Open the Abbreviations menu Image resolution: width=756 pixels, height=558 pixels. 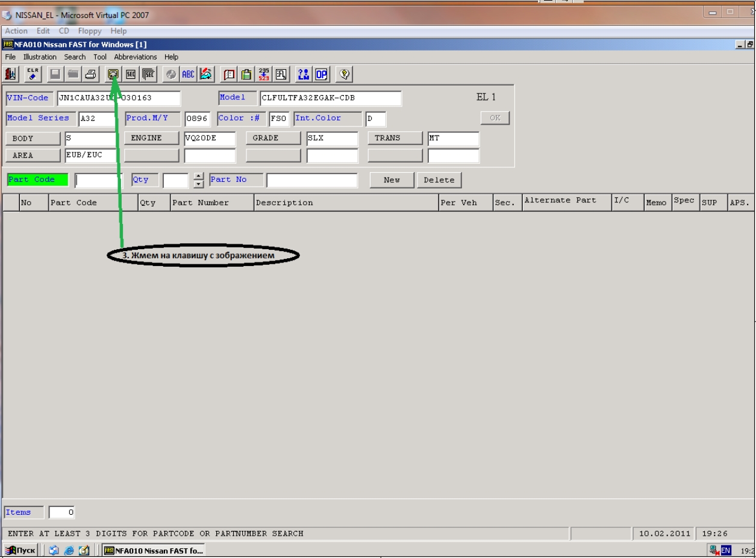click(x=136, y=57)
